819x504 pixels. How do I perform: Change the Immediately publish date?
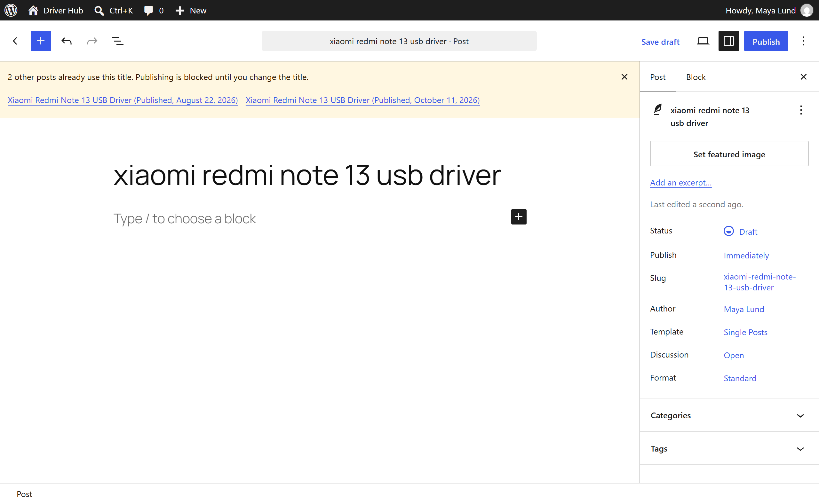click(746, 256)
